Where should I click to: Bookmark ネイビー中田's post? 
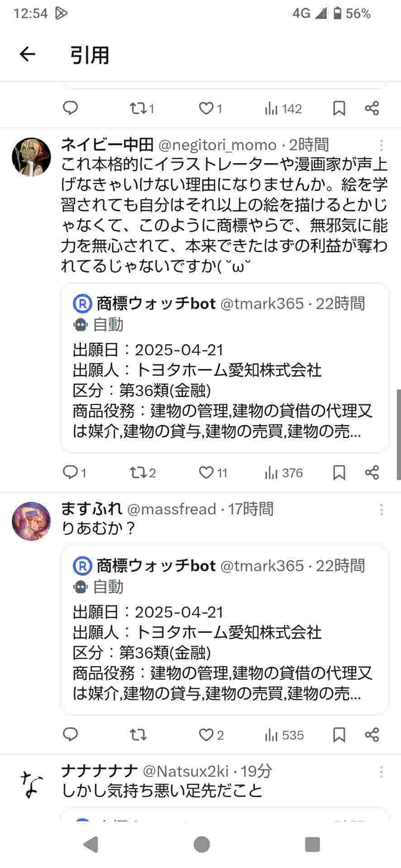tap(339, 473)
